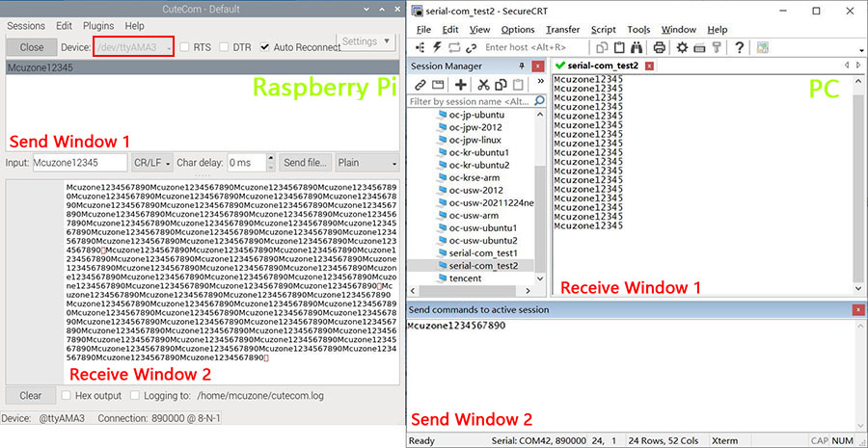This screenshot has height=448, width=868.
Task: Click the search magnifier in session filter
Action: tap(540, 101)
